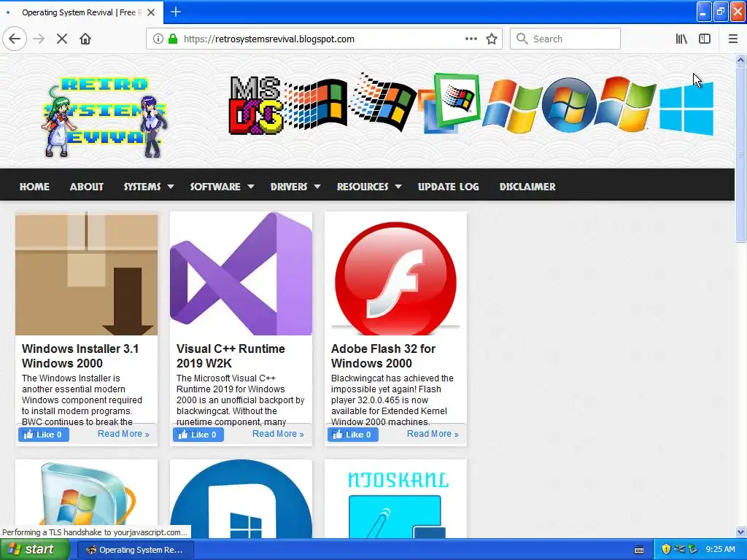The height and width of the screenshot is (560, 747).
Task: Click the Windows Vista orb logo in banner
Action: point(569,105)
